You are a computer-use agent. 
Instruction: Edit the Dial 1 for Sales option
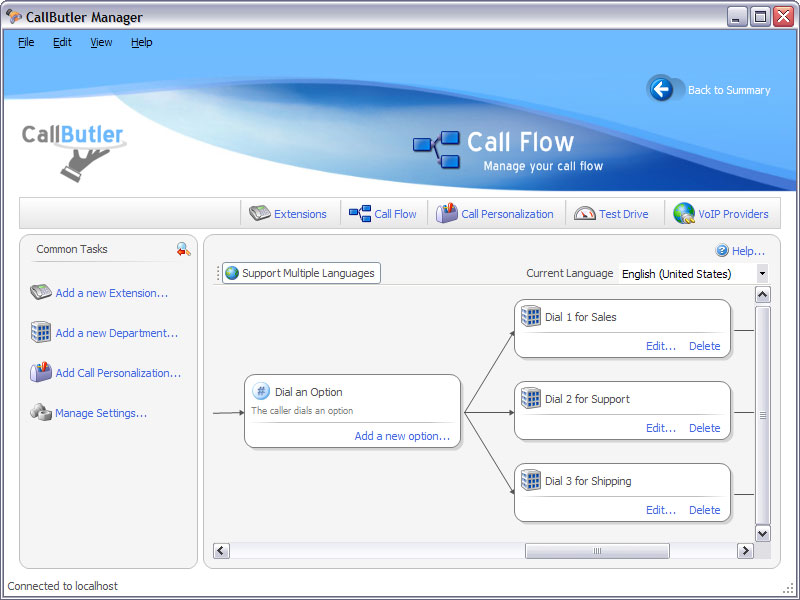tap(661, 346)
